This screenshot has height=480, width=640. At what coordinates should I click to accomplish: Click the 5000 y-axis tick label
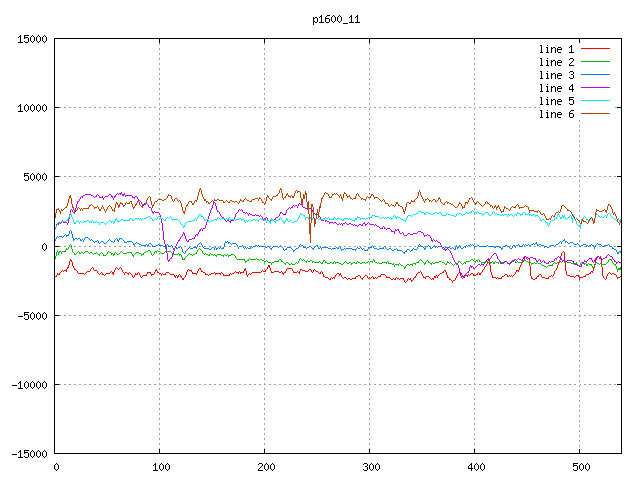point(36,177)
